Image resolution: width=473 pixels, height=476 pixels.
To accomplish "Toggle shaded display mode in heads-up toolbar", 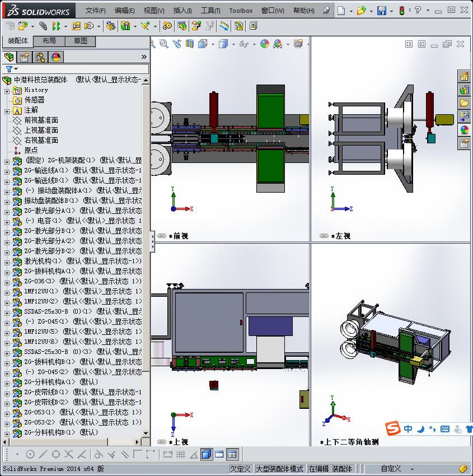I will coord(222,44).
